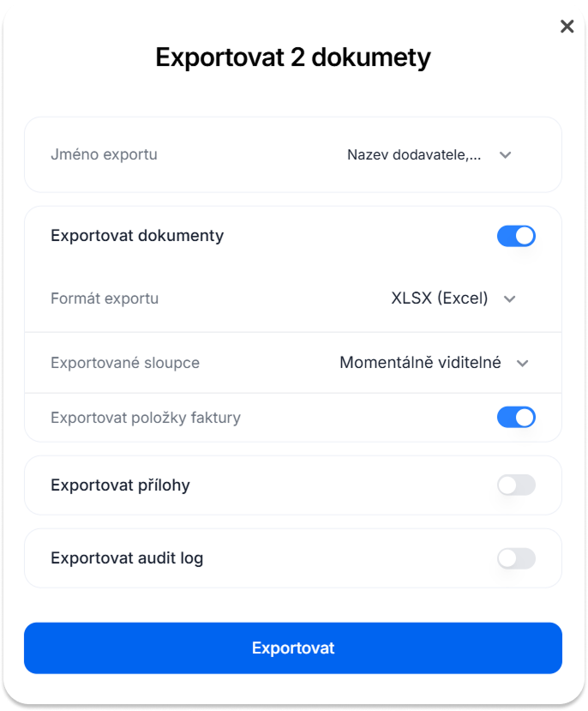Enable the Exportovat přílohy toggle
This screenshot has width=588, height=711.
(516, 485)
